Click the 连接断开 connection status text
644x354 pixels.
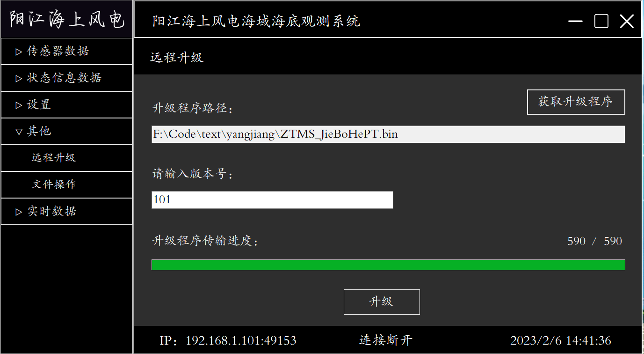[x=386, y=340]
